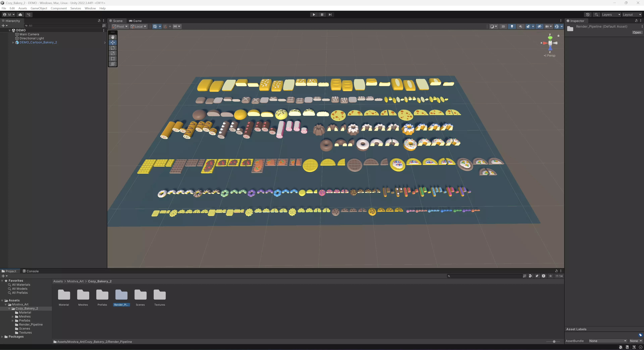Click the Open button in Inspector

(x=637, y=32)
